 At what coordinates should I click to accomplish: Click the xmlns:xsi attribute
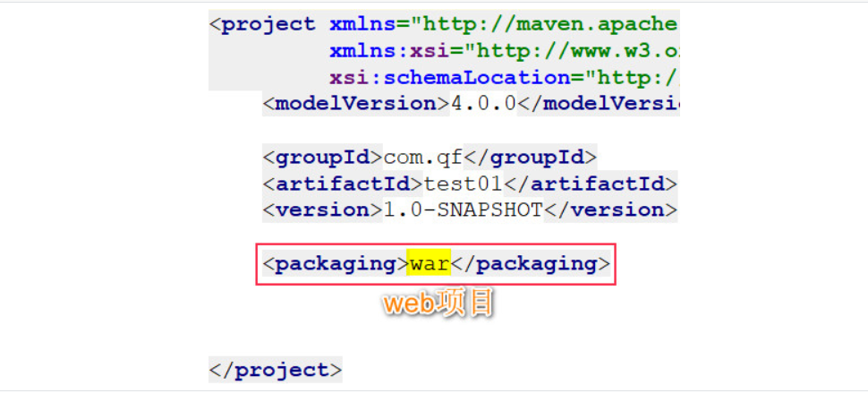(x=390, y=51)
